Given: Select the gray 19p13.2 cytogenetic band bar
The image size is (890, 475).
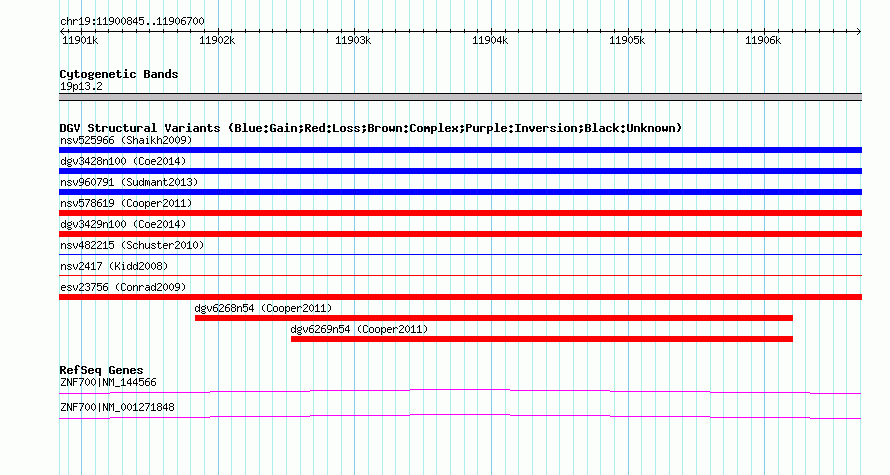Looking at the screenshot, I should 460,97.
